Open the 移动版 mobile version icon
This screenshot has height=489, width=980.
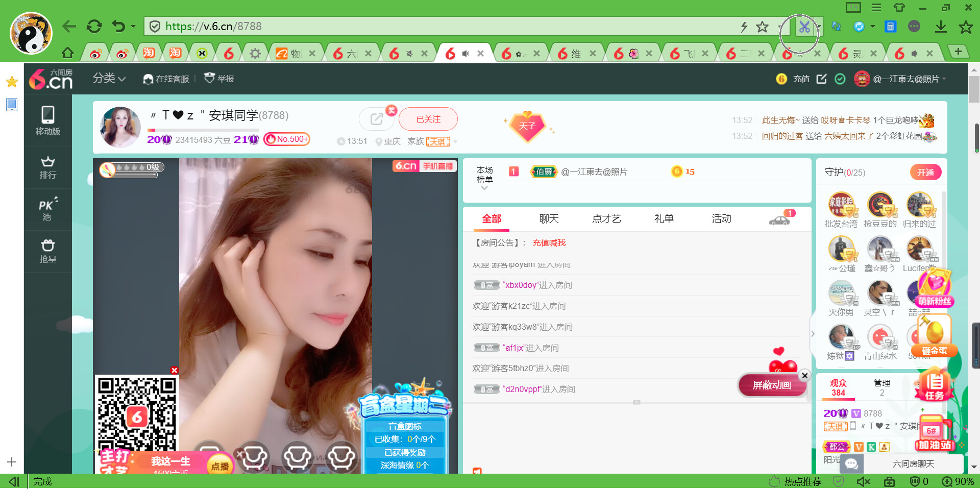48,121
